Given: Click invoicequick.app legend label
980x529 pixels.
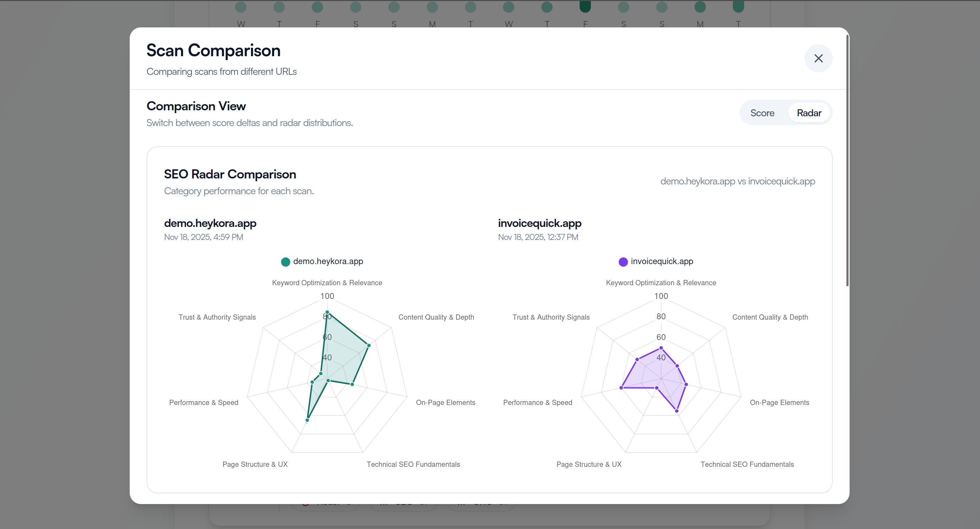Looking at the screenshot, I should (662, 261).
